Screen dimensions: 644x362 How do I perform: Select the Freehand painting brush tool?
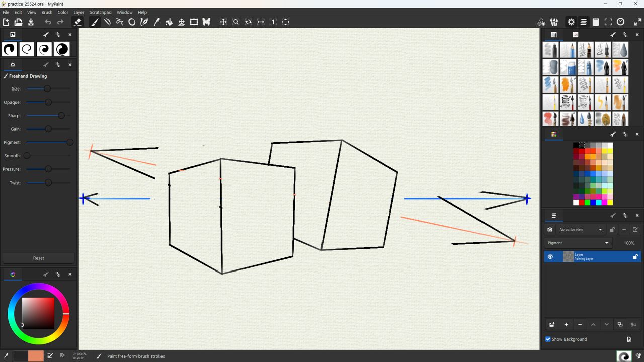[x=95, y=22]
